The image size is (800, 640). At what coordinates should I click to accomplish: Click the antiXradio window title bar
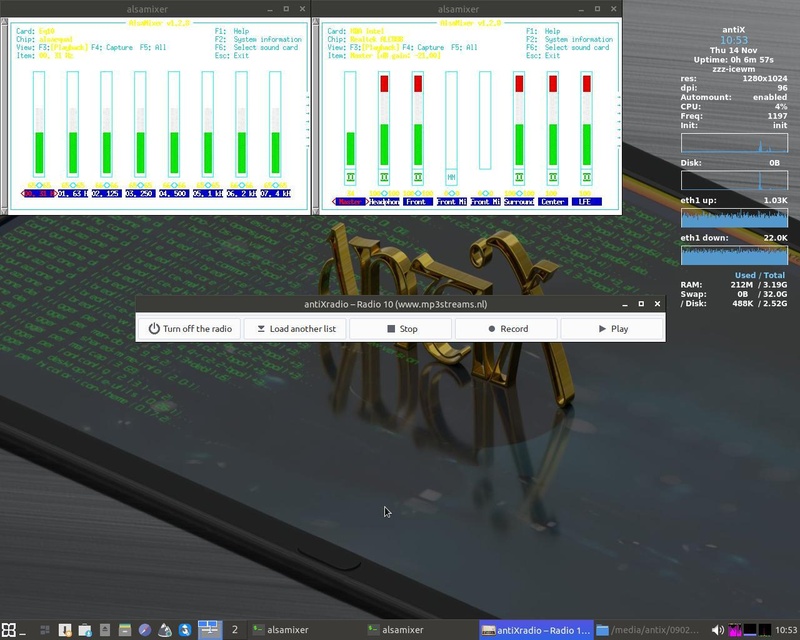point(395,304)
